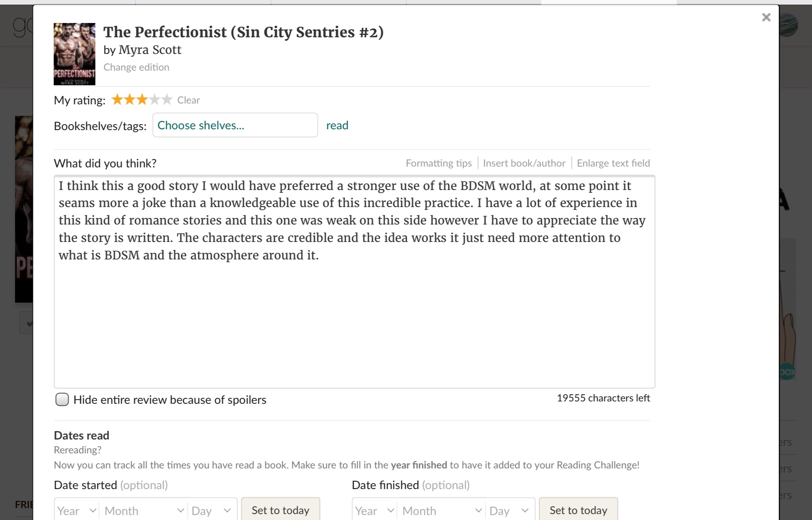Image resolution: width=812 pixels, height=520 pixels.
Task: Click the Choose shelves input field
Action: point(235,125)
